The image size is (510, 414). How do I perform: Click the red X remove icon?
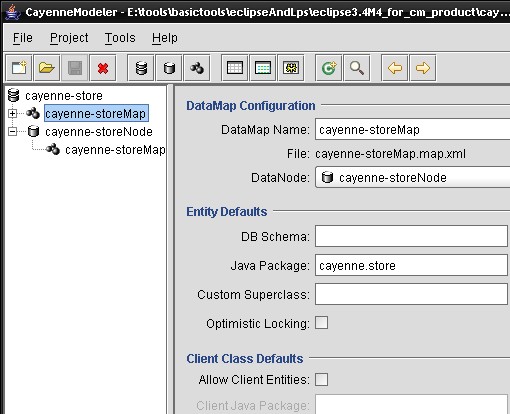pyautogui.click(x=103, y=68)
